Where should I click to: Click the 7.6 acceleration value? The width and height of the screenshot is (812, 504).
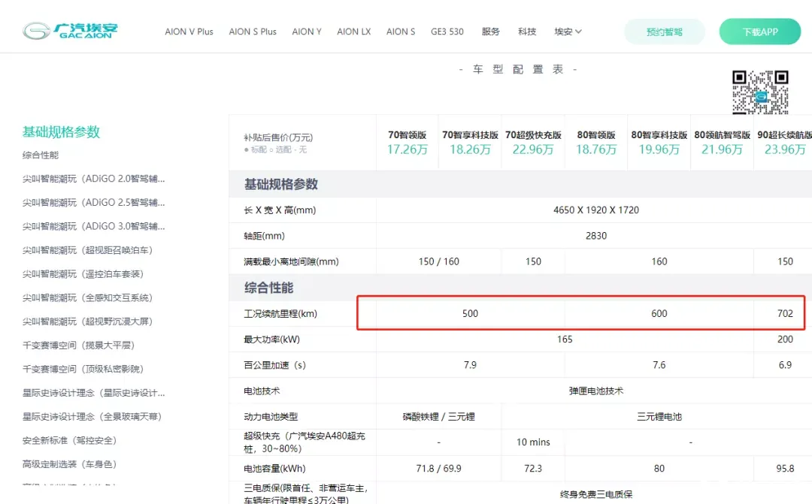659,365
